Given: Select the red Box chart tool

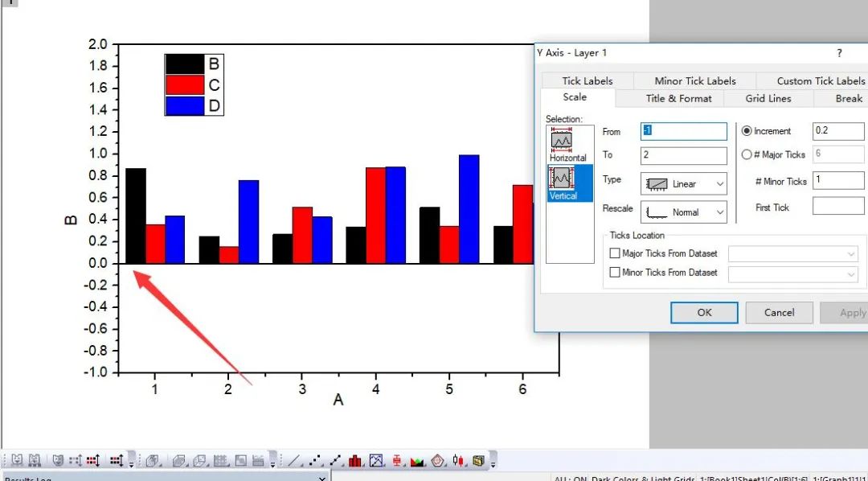Looking at the screenshot, I should 397,461.
